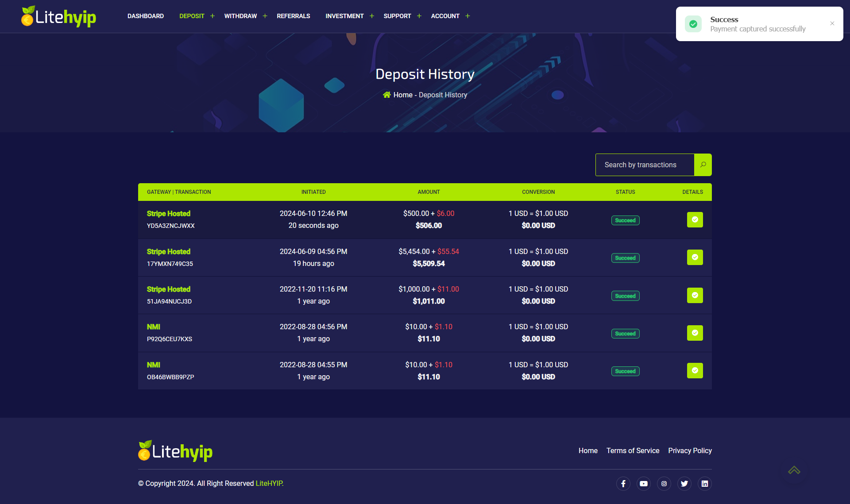Open the Instagram social icon in footer

pyautogui.click(x=664, y=484)
